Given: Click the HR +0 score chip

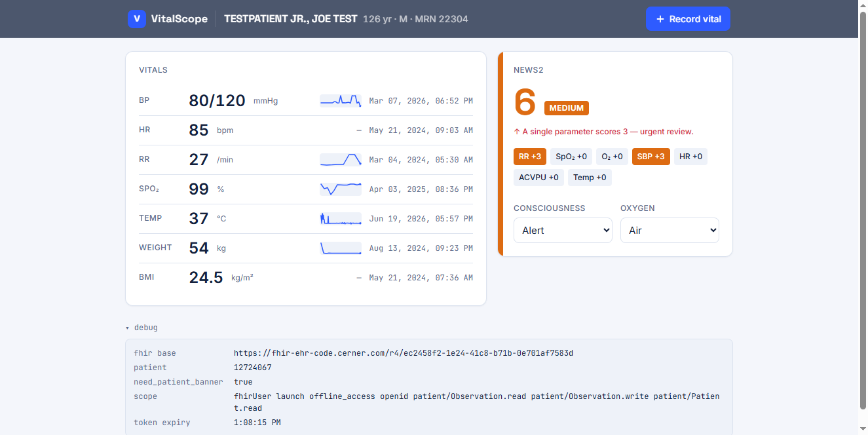Looking at the screenshot, I should tap(690, 157).
